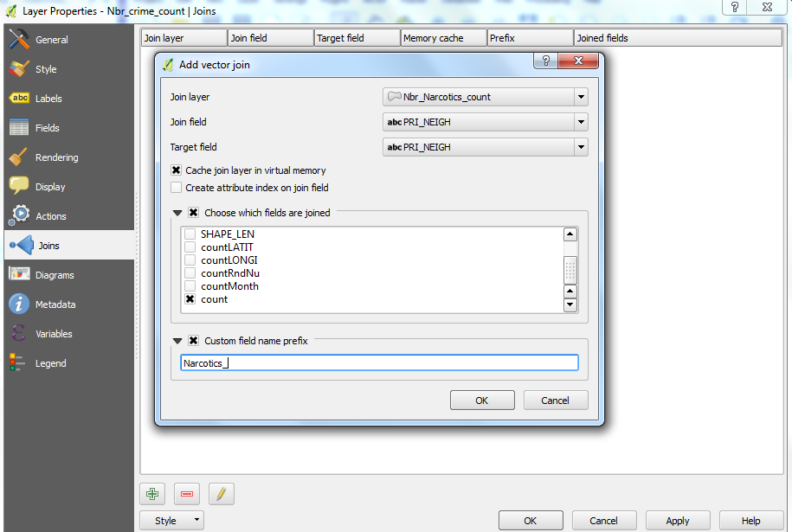The width and height of the screenshot is (792, 532).
Task: Click the Apply button in Layer Properties
Action: [677, 521]
